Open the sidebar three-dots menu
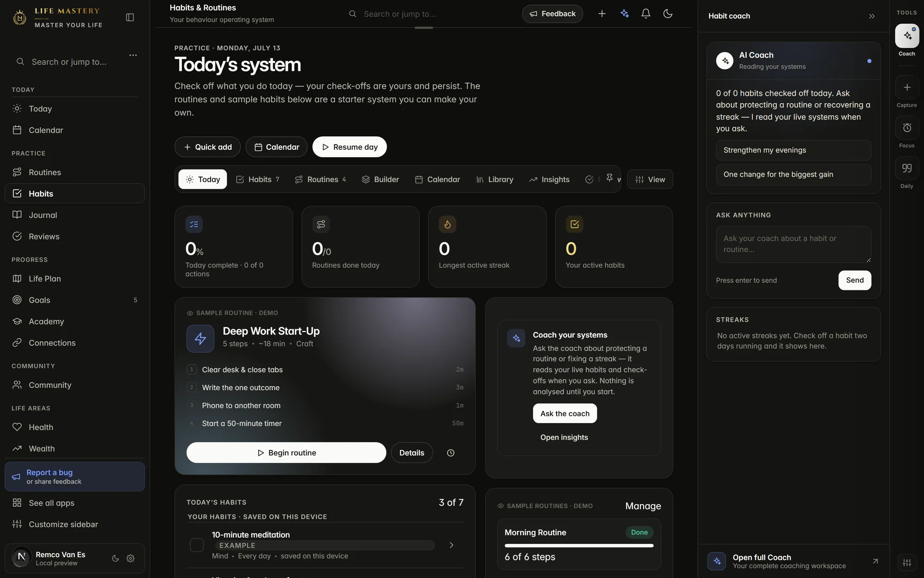Viewport: 924px width, 578px height. coord(133,55)
